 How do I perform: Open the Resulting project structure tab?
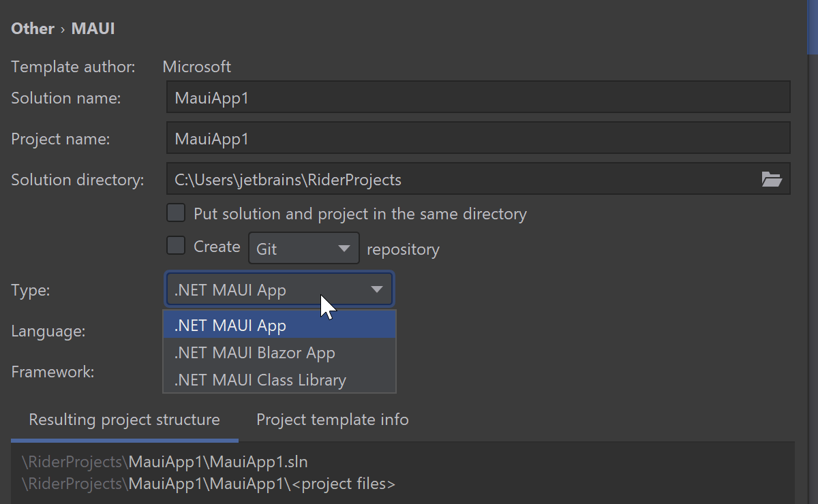[x=124, y=420]
